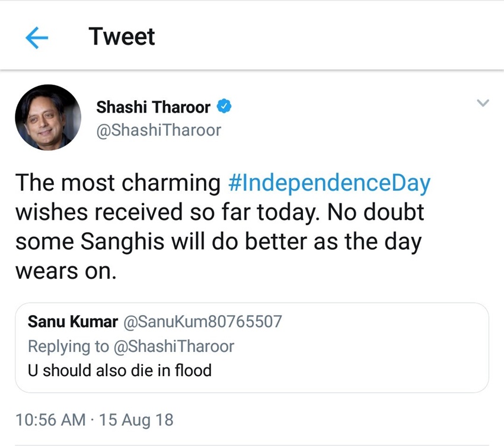Open the @SanuKum80765507 handle
The image size is (504, 446).
tap(202, 322)
